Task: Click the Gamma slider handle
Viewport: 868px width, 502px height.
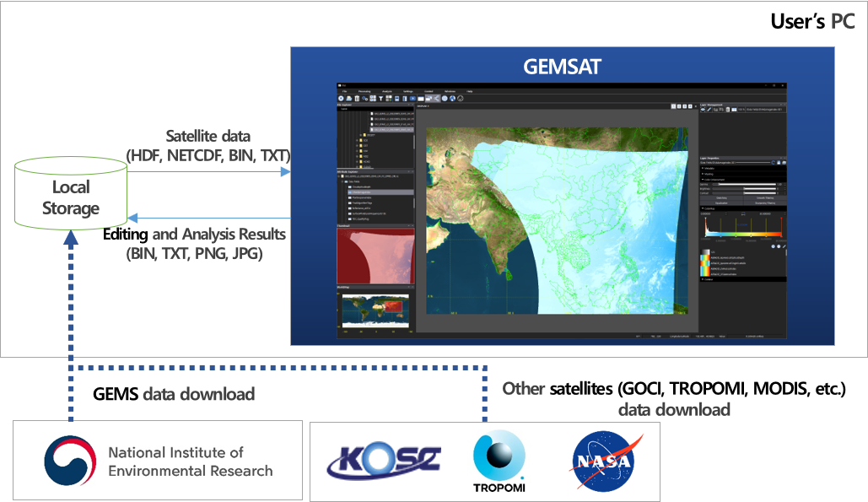Action: (719, 184)
